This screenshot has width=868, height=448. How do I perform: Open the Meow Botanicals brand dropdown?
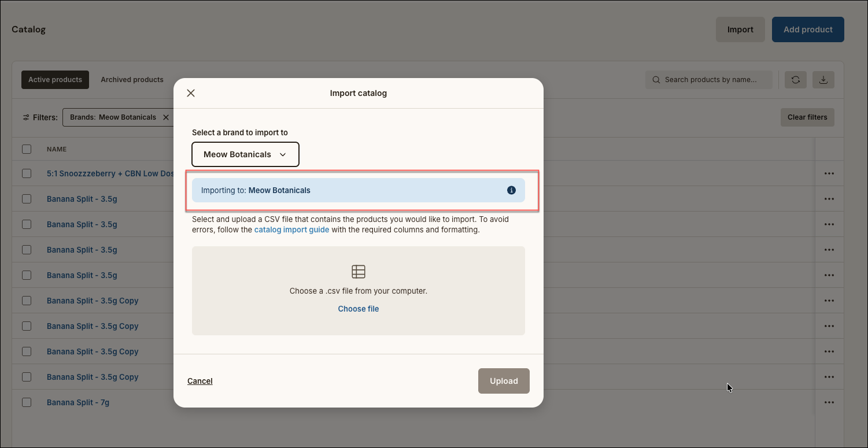tap(245, 154)
